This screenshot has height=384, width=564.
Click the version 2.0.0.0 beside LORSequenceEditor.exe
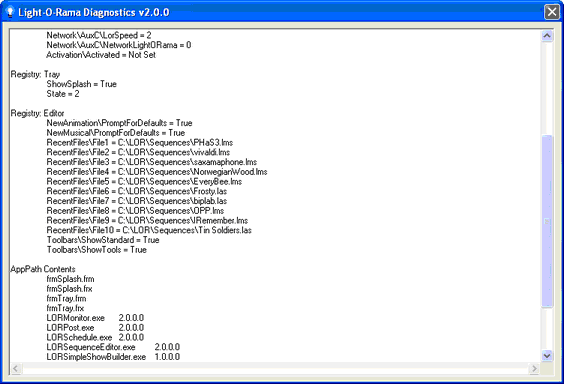point(167,347)
